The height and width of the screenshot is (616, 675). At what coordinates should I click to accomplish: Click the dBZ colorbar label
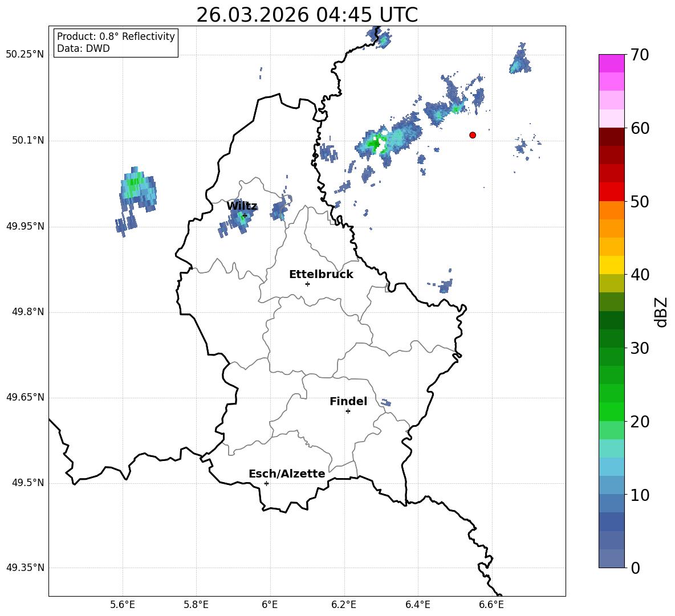(x=661, y=312)
